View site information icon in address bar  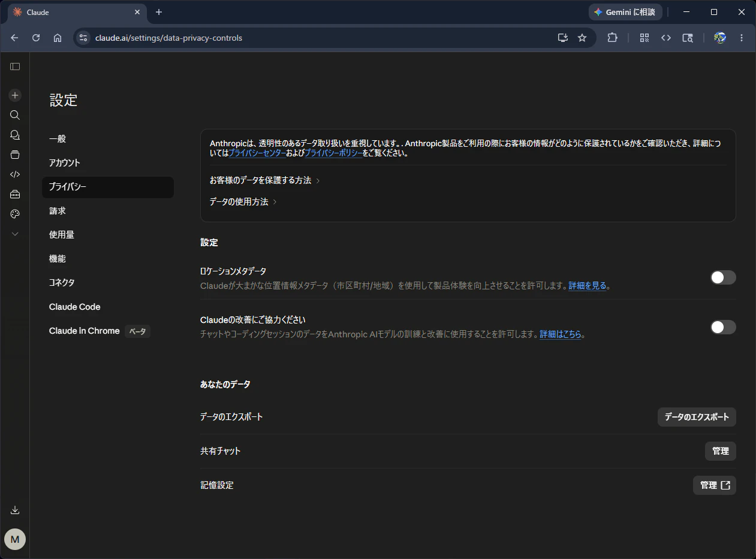pos(83,38)
